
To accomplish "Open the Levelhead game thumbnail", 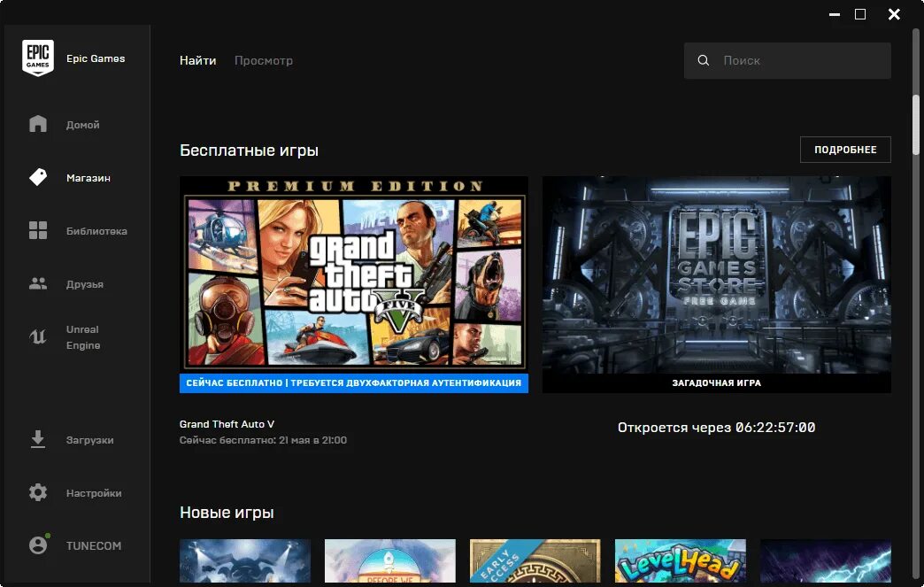I will (x=680, y=560).
